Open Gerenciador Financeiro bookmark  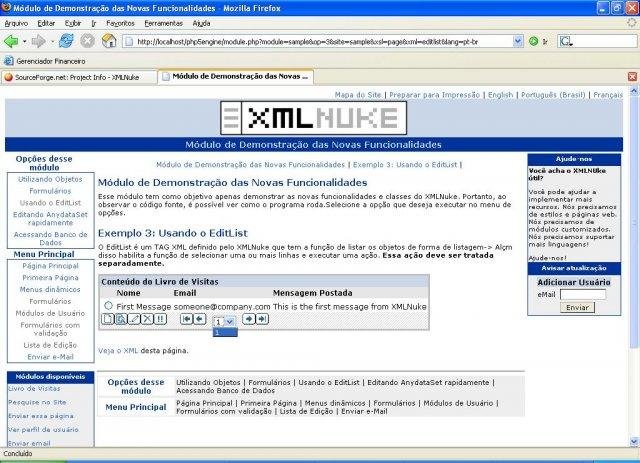tap(45, 61)
